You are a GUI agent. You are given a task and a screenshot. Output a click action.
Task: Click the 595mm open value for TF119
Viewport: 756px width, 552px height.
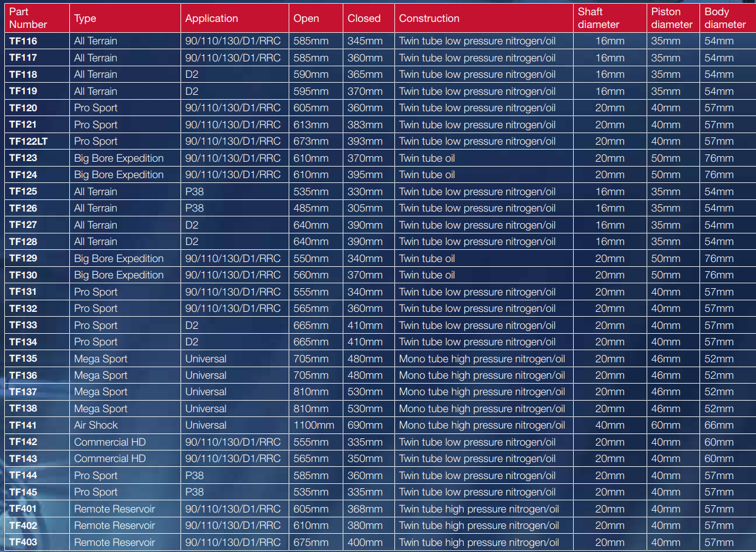[311, 91]
